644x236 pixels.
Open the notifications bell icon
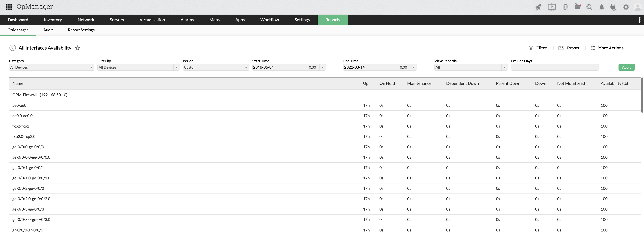(602, 7)
